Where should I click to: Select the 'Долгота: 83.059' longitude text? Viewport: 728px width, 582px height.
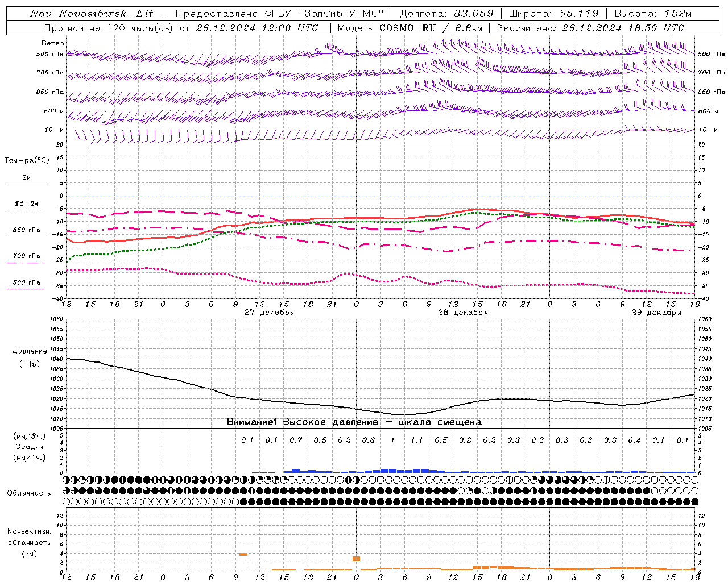click(x=446, y=14)
